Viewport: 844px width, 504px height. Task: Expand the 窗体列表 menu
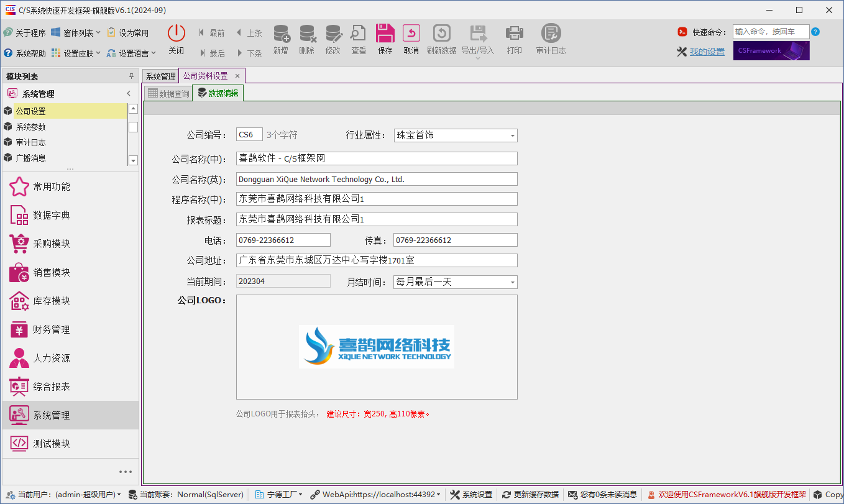click(75, 33)
